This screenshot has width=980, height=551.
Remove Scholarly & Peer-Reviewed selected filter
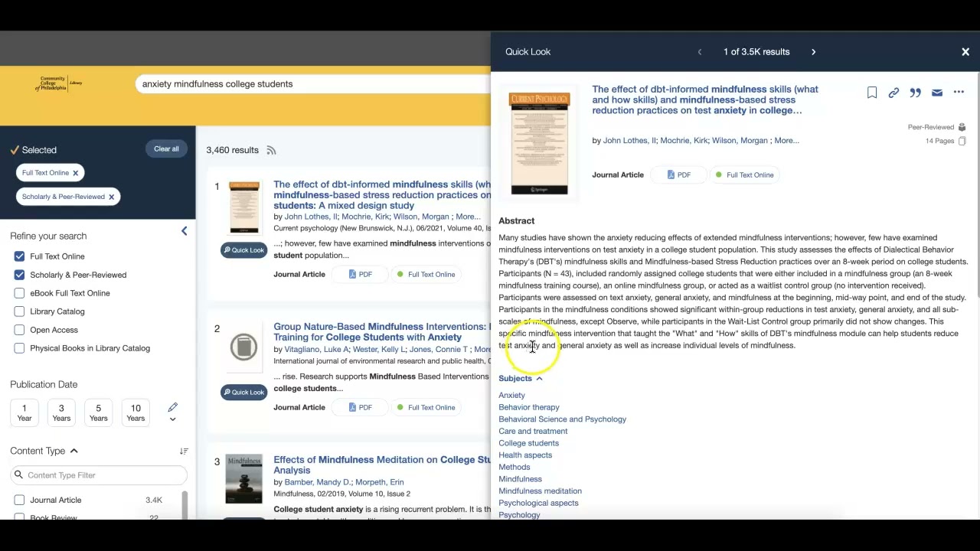(111, 197)
